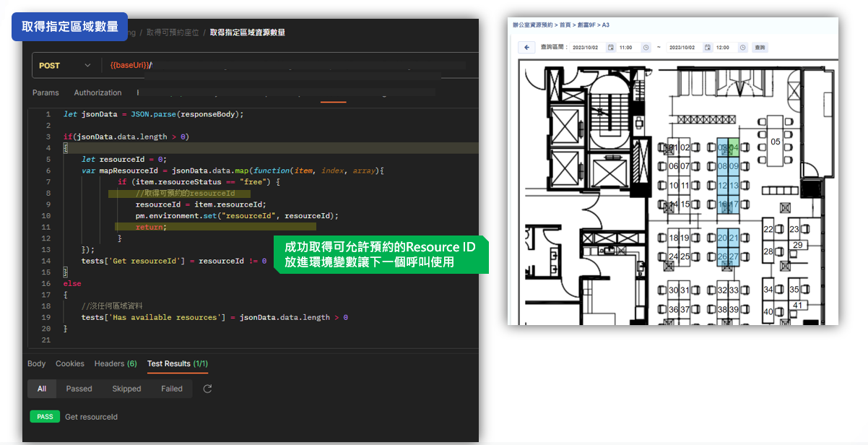The width and height of the screenshot is (868, 445).
Task: Click the 查詢 search button
Action: tap(760, 48)
